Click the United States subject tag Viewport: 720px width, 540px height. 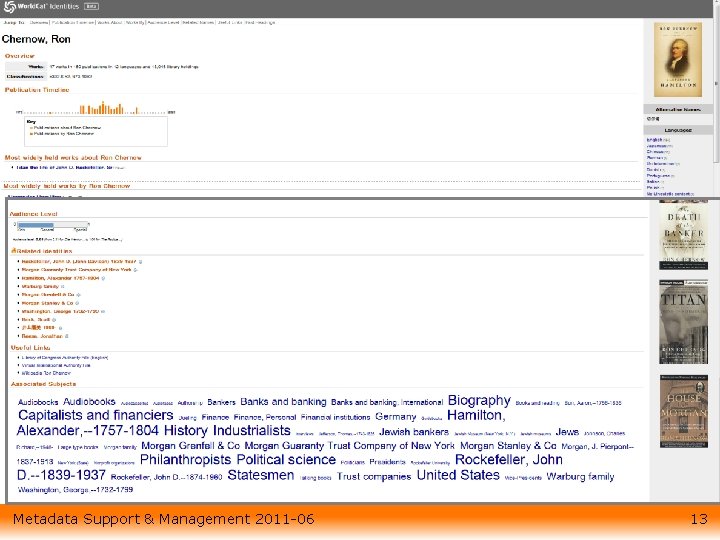tap(458, 475)
